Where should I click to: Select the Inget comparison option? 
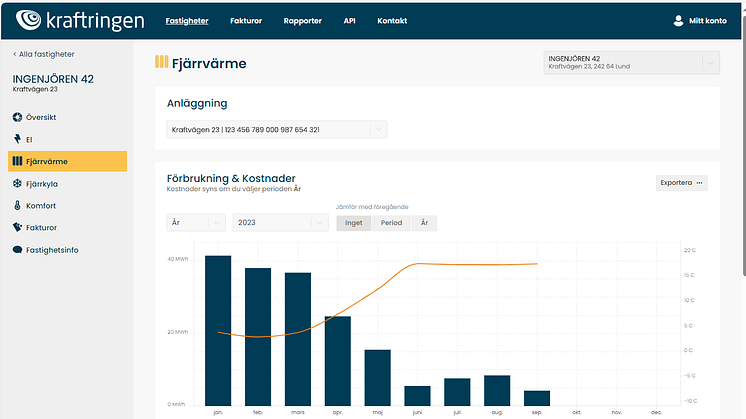353,223
